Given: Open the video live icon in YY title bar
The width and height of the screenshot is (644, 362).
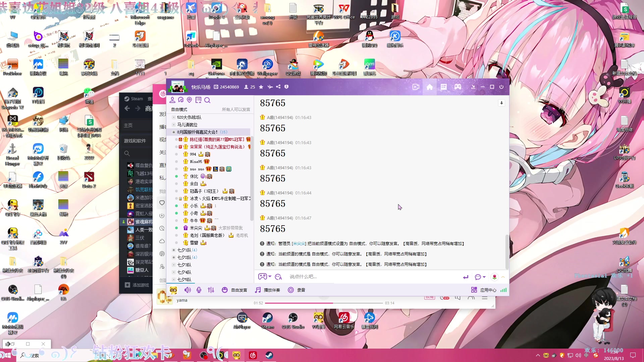Looking at the screenshot, I should 416,87.
